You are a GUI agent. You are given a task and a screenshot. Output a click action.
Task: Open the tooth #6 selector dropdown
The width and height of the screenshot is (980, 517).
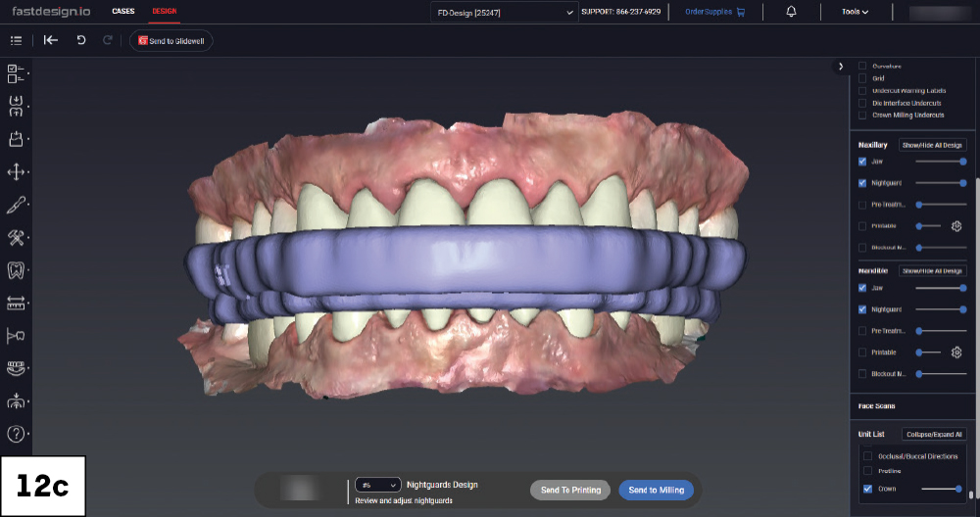coord(377,485)
